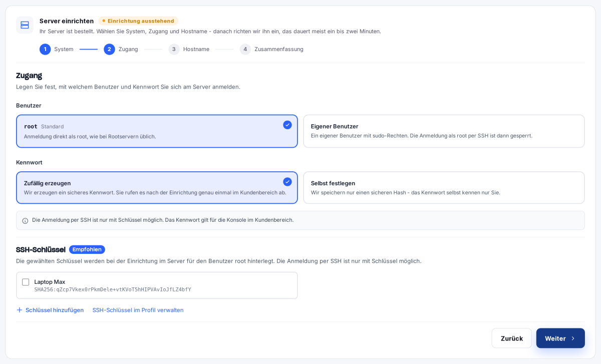Click the arrow icon in Weiter button
This screenshot has width=601, height=364.
pyautogui.click(x=573, y=338)
